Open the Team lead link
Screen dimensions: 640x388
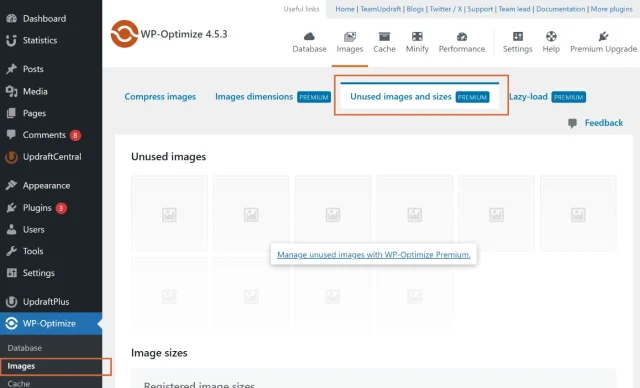pyautogui.click(x=514, y=9)
